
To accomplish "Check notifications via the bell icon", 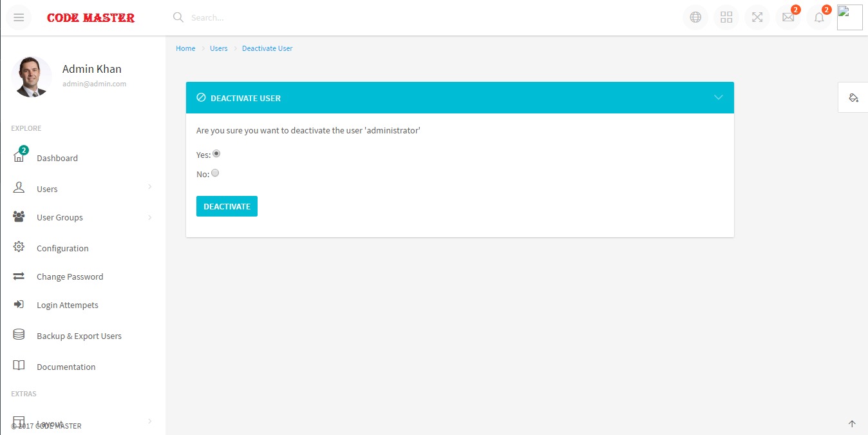I will coord(818,17).
